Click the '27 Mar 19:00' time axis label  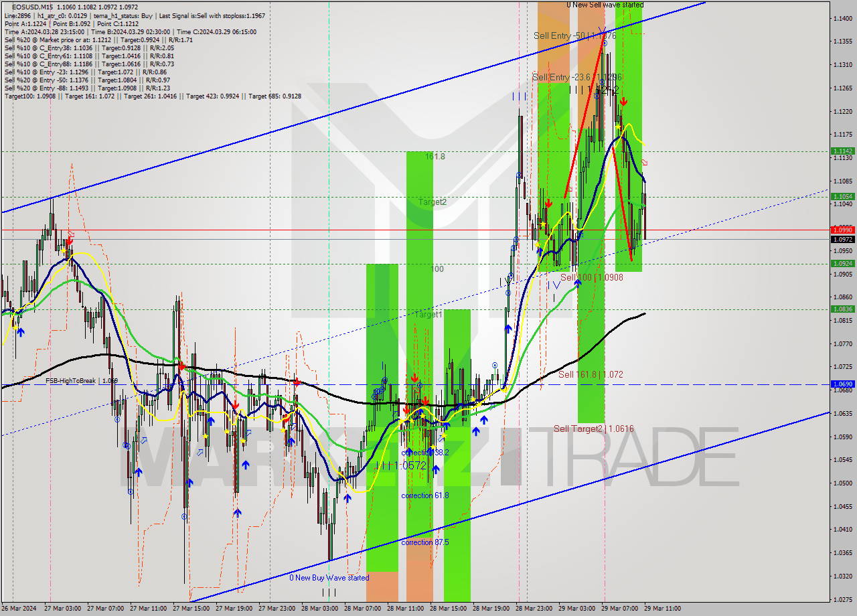click(x=233, y=609)
